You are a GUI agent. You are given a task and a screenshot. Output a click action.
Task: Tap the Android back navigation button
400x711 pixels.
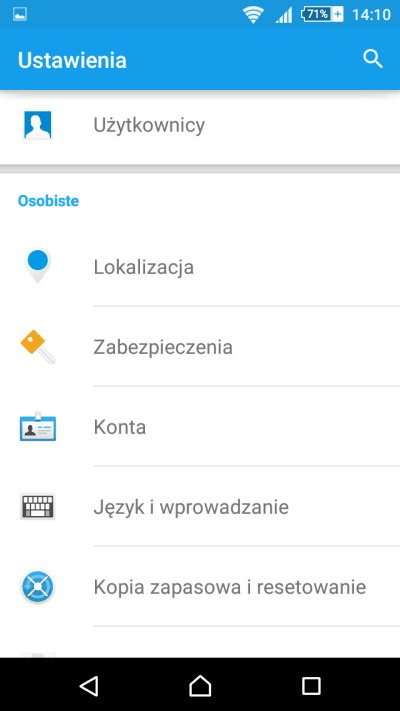(x=89, y=686)
